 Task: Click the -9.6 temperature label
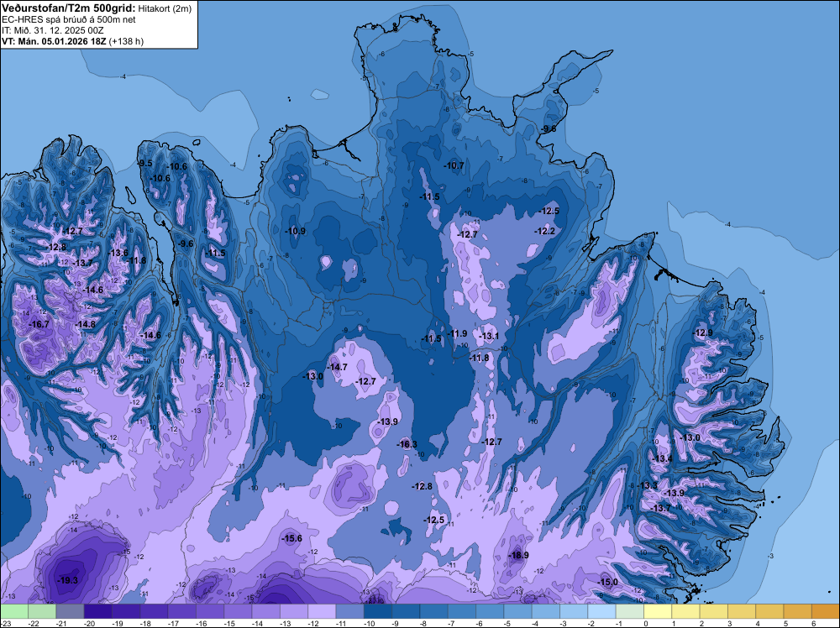186,243
